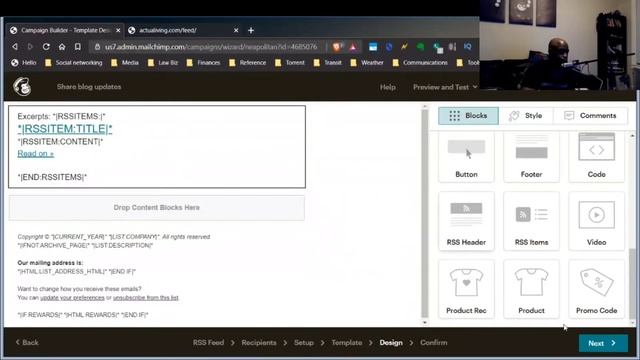Go to the Design step
The height and width of the screenshot is (360, 640).
391,343
